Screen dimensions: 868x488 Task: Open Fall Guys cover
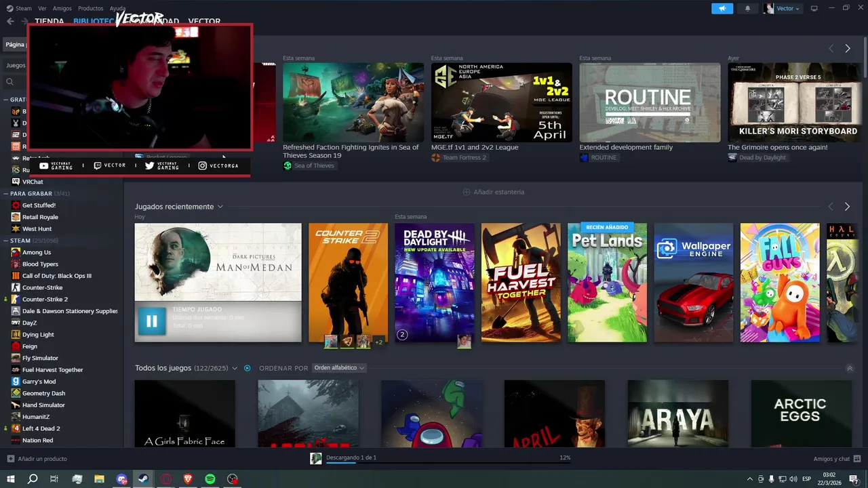[780, 283]
